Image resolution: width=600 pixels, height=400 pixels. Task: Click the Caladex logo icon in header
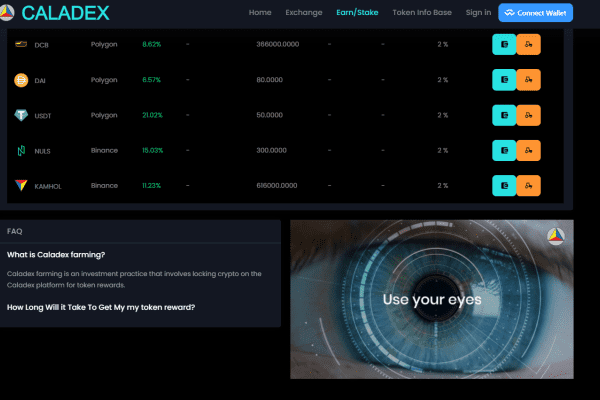7,13
